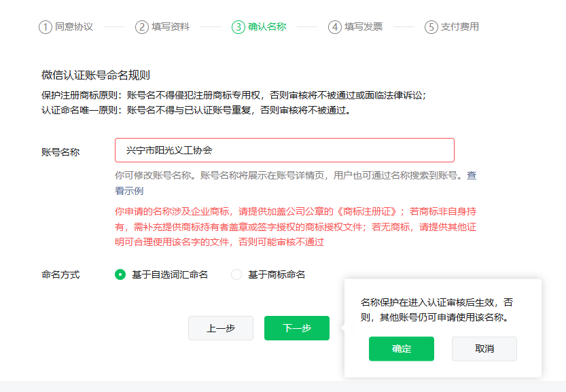Viewport: 566px width, 392px height.
Task: Click the 支付费用 step label
Action: 460,26
